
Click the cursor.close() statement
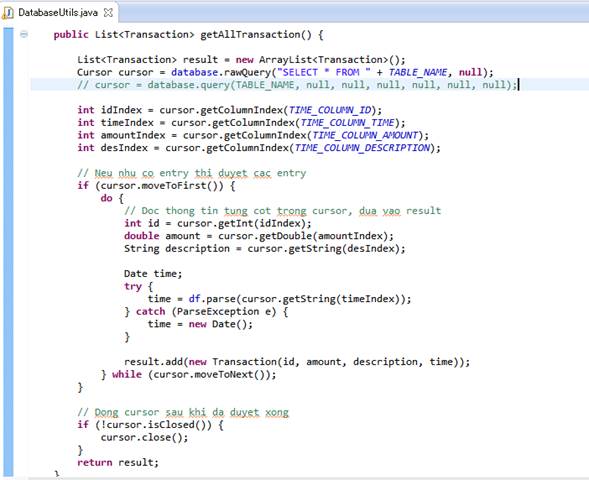pyautogui.click(x=144, y=438)
